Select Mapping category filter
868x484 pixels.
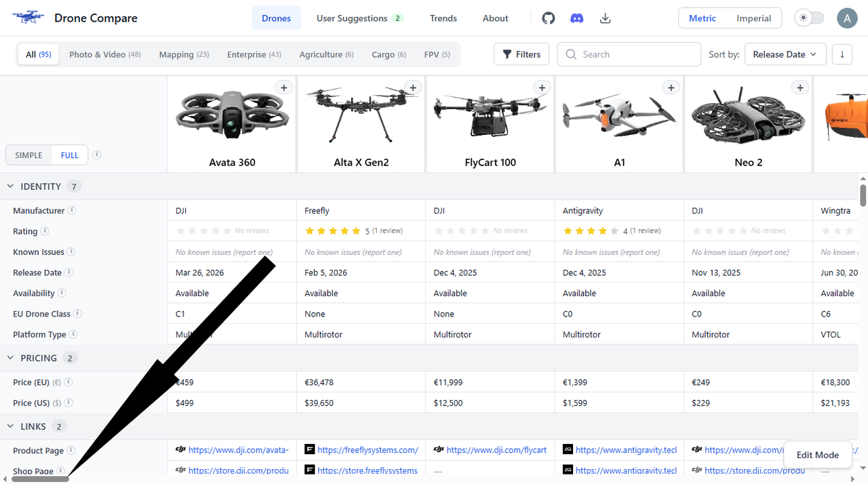click(184, 54)
